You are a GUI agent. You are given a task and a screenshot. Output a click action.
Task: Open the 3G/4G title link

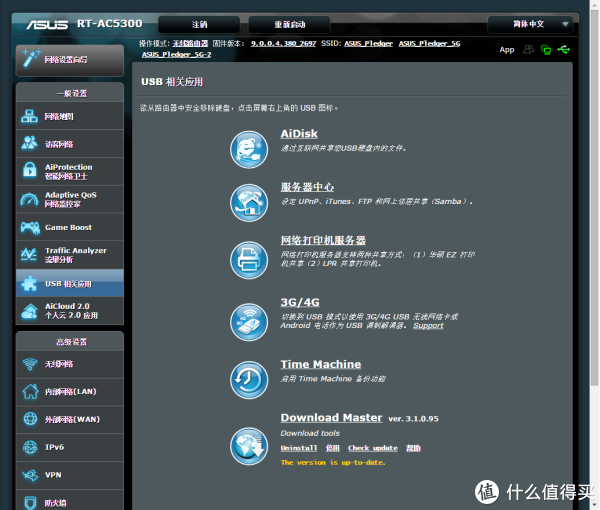[x=300, y=302]
